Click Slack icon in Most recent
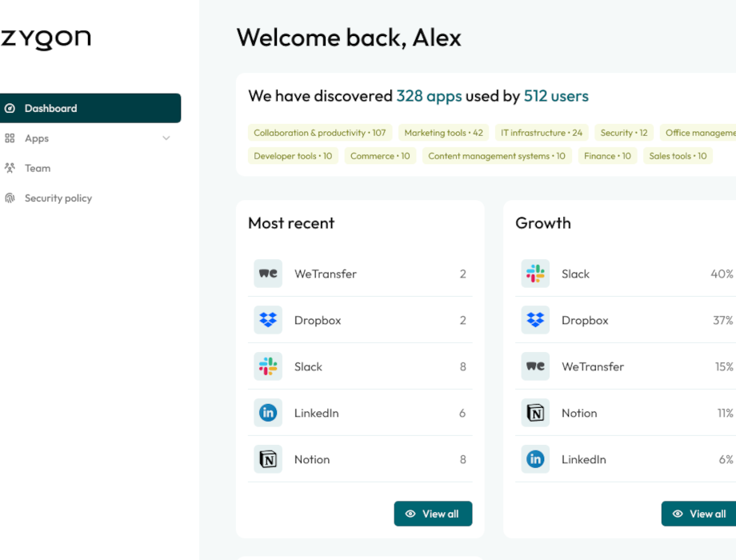Screen dimensions: 736x560 point(268,366)
